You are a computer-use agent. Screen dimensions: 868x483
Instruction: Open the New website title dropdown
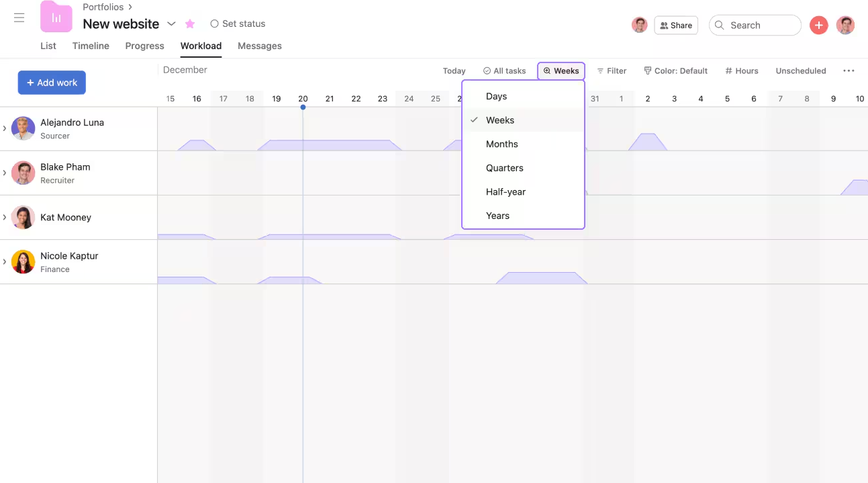point(172,24)
